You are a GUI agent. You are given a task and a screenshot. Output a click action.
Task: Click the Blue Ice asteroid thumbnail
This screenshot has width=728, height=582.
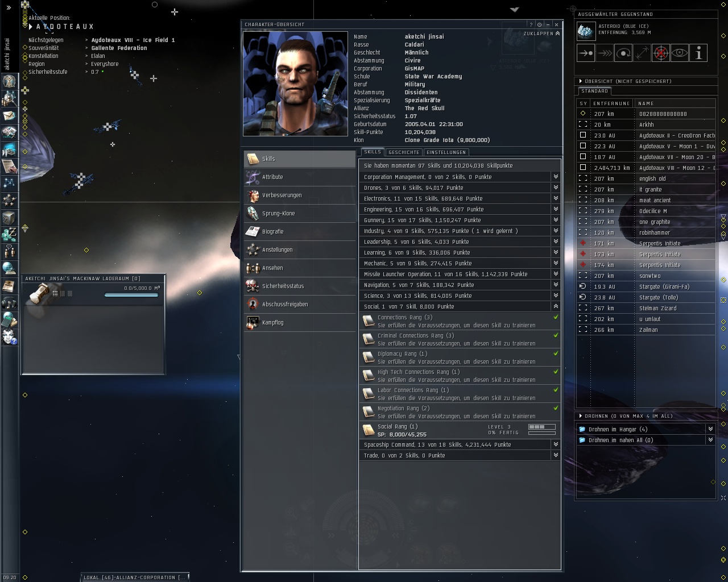click(x=586, y=31)
